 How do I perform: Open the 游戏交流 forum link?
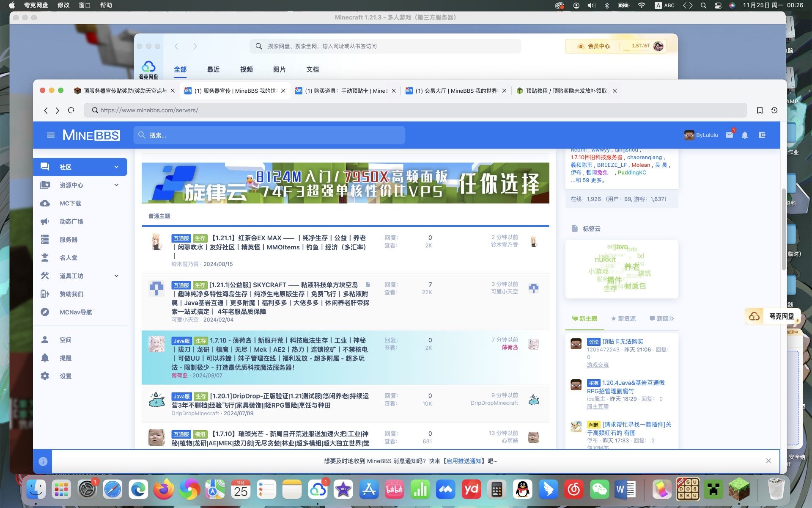point(598,364)
